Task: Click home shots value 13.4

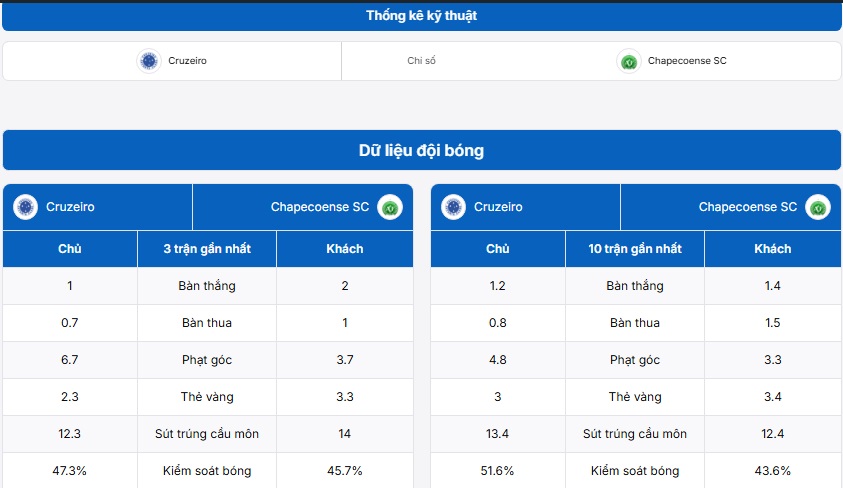Action: pyautogui.click(x=497, y=434)
